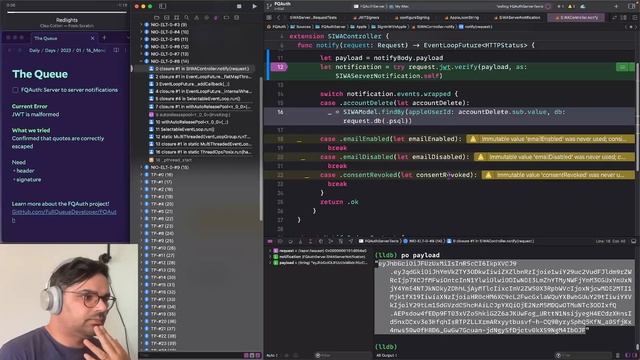The height and width of the screenshot is (360, 640).
Task: Click the Xcode Stop button
Action: [x=239, y=6]
